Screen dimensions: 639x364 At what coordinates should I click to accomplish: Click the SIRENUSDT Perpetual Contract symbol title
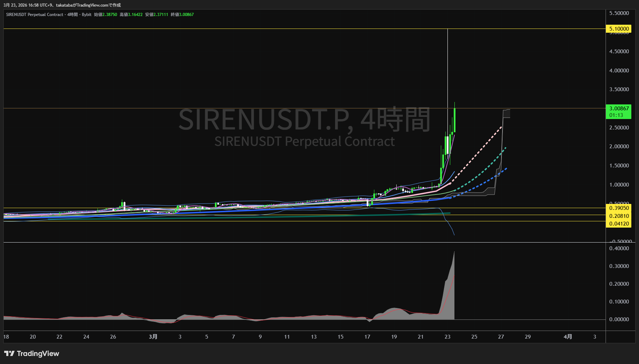point(34,15)
